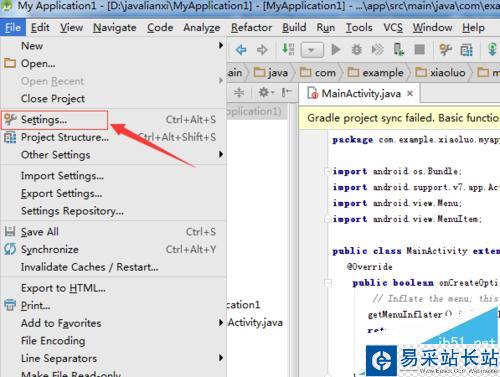This screenshot has width=500, height=377.
Task: Open the Window menu
Action: [x=432, y=28]
